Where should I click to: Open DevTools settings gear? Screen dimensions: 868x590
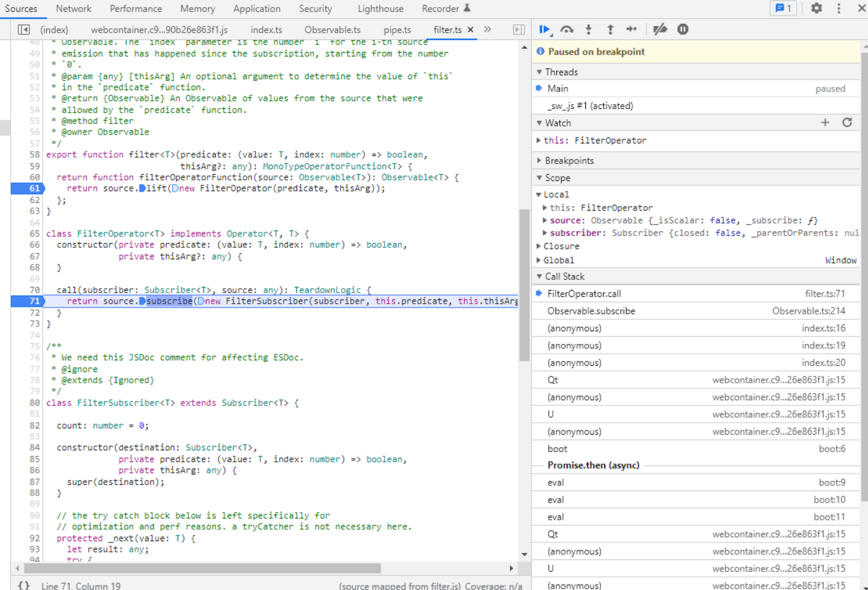click(x=816, y=9)
